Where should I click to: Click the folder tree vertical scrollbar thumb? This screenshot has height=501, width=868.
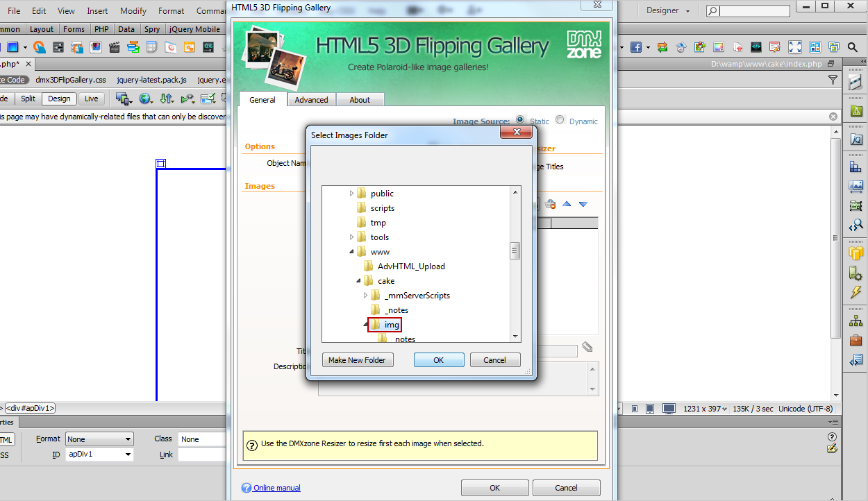pos(515,250)
